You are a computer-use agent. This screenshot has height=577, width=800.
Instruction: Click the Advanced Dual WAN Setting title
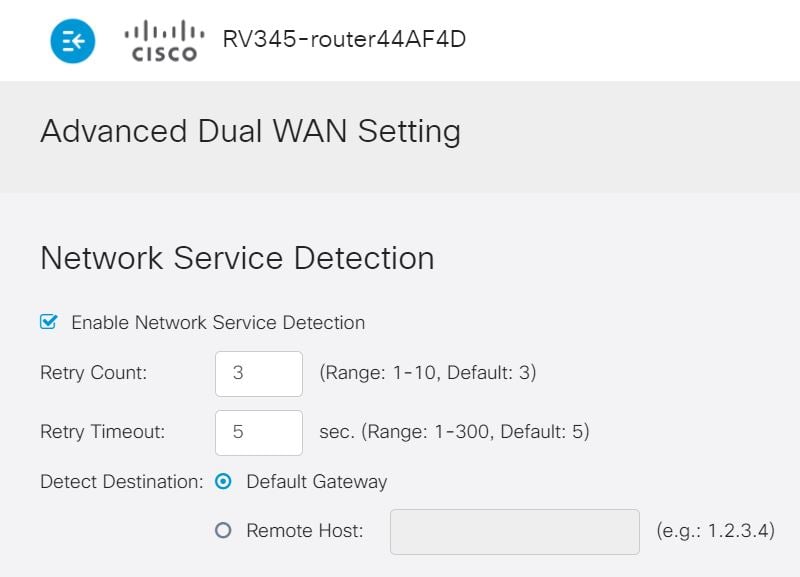[250, 132]
